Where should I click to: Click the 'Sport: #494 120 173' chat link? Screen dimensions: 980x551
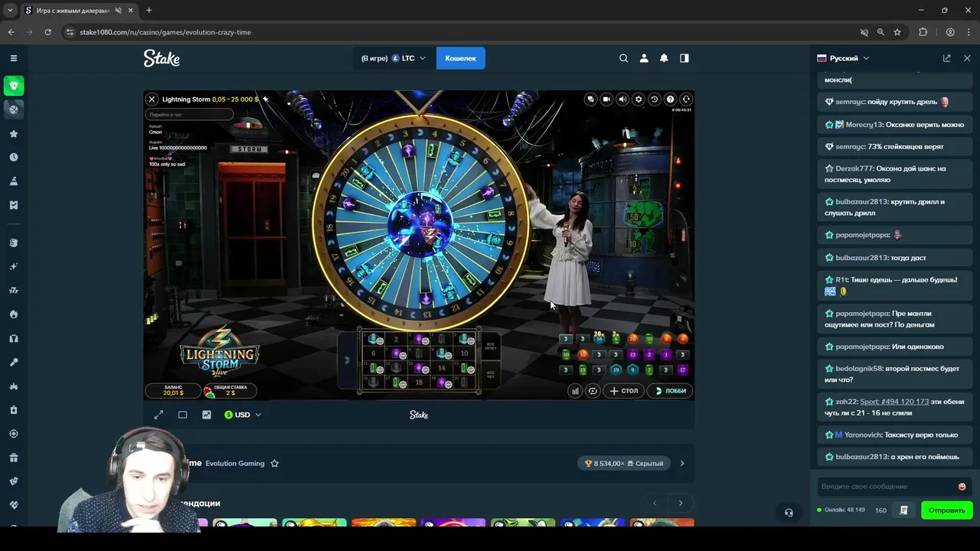(894, 402)
